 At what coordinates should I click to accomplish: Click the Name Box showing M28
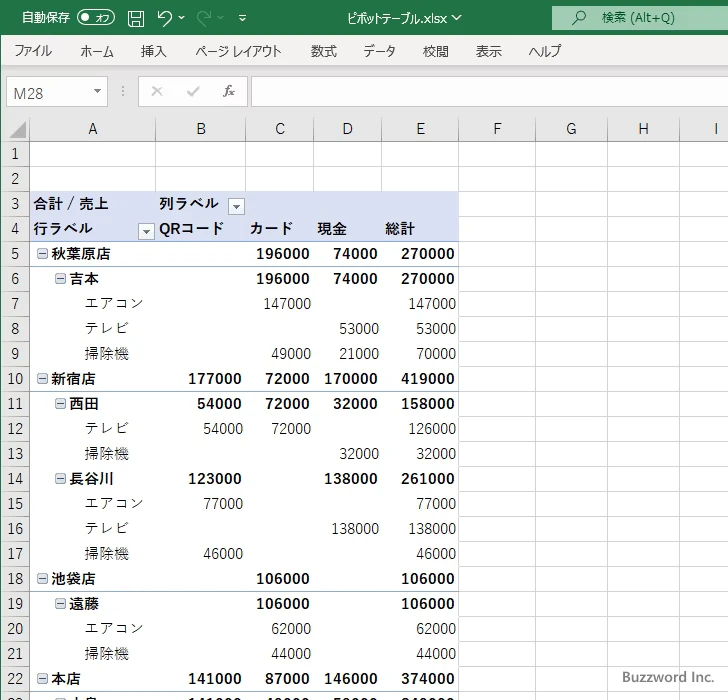pos(49,92)
